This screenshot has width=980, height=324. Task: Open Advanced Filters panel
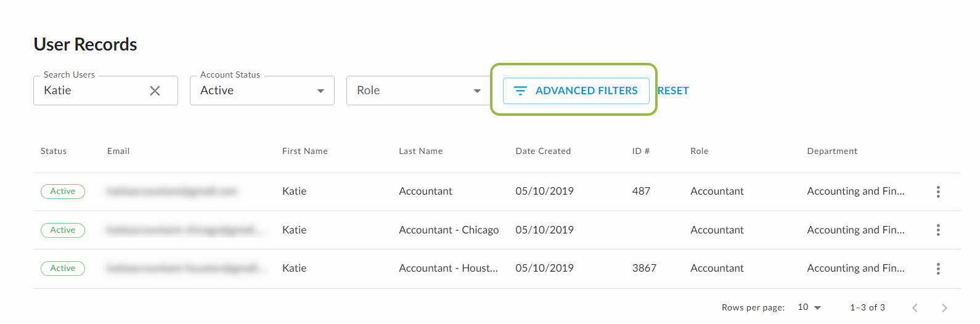click(x=576, y=91)
